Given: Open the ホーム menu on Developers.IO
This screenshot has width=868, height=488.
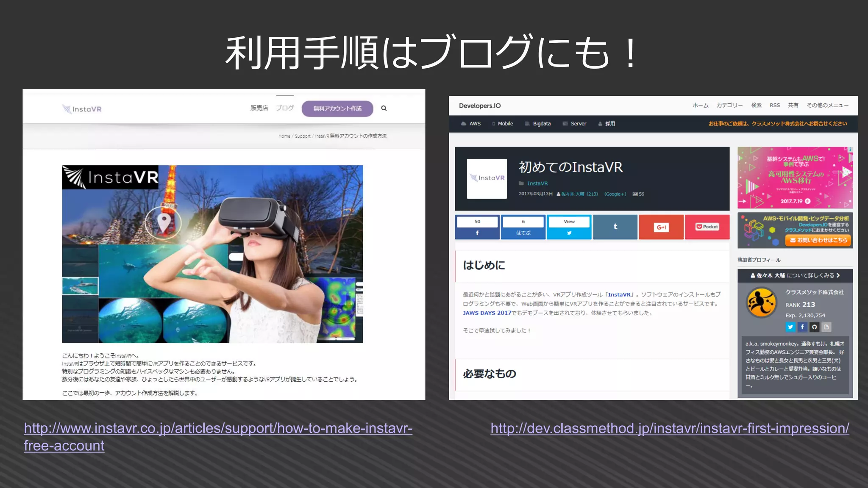Looking at the screenshot, I should pyautogui.click(x=700, y=105).
